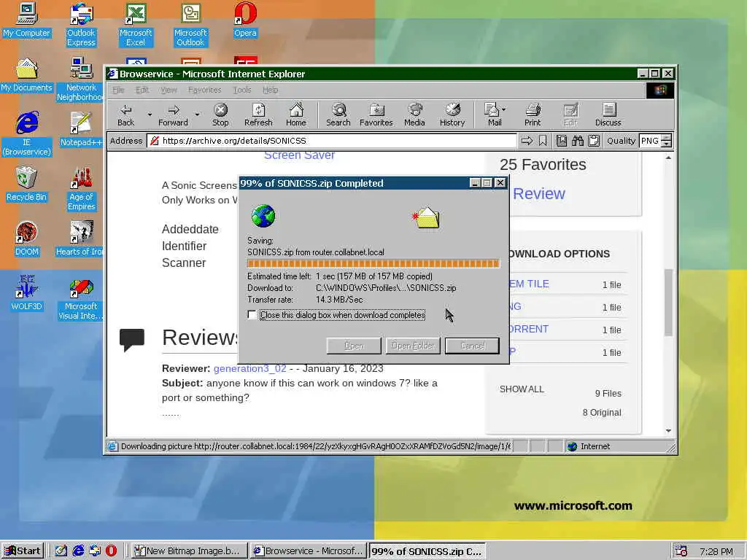The width and height of the screenshot is (747, 560).
Task: Click the address bar URL field
Action: pos(332,141)
